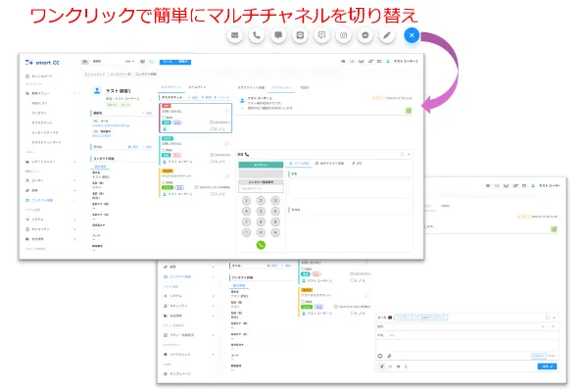Select the solid chat bubble channel icon
Image resolution: width=588 pixels, height=392 pixels.
(x=278, y=35)
